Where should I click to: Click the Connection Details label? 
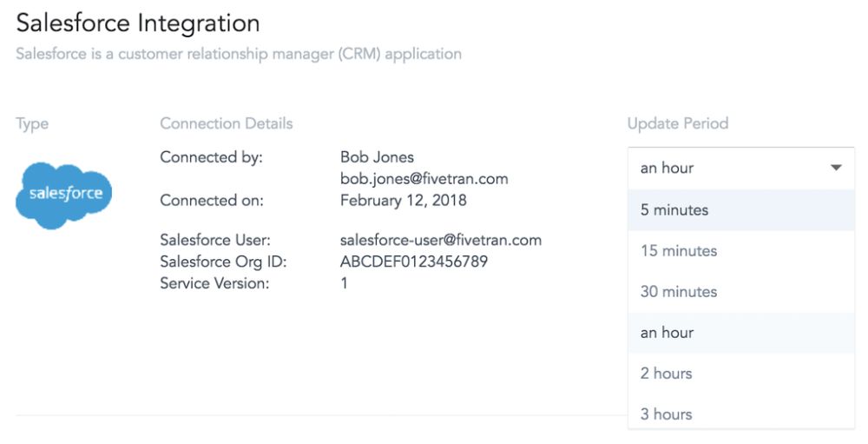227,123
